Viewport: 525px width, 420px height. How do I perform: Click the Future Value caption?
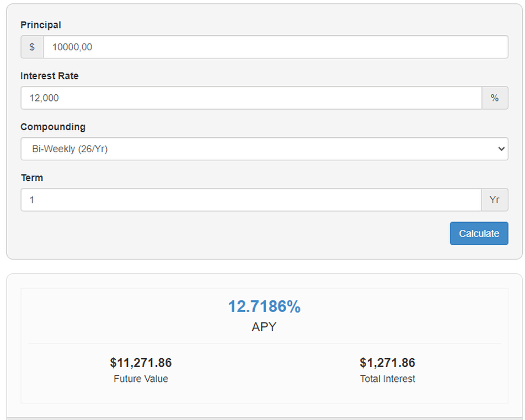coord(141,379)
